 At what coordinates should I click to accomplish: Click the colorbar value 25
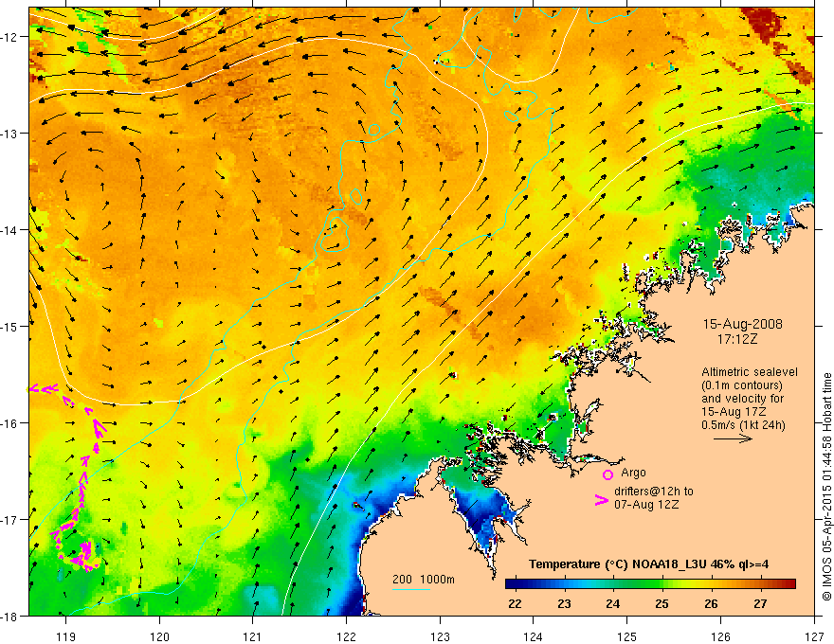[662, 603]
